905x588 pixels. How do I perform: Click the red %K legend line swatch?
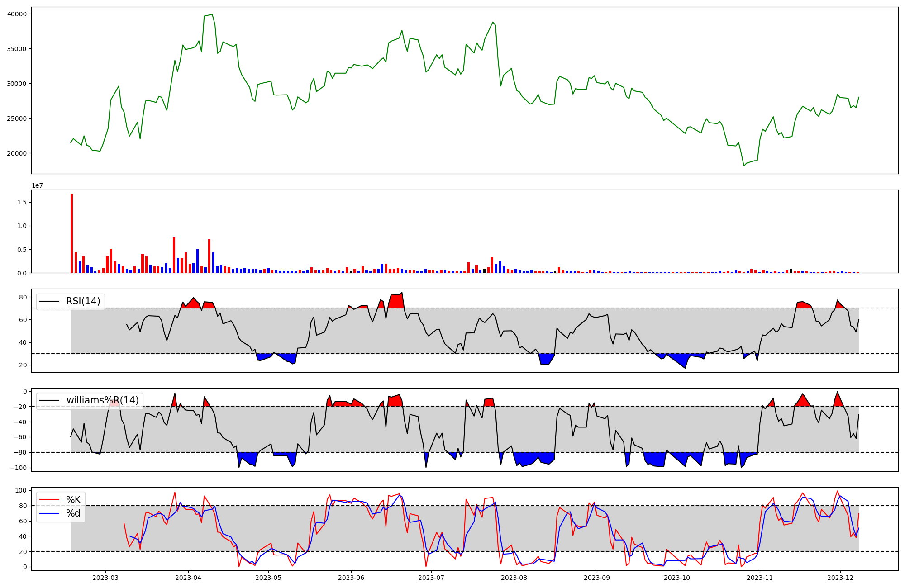coord(50,499)
